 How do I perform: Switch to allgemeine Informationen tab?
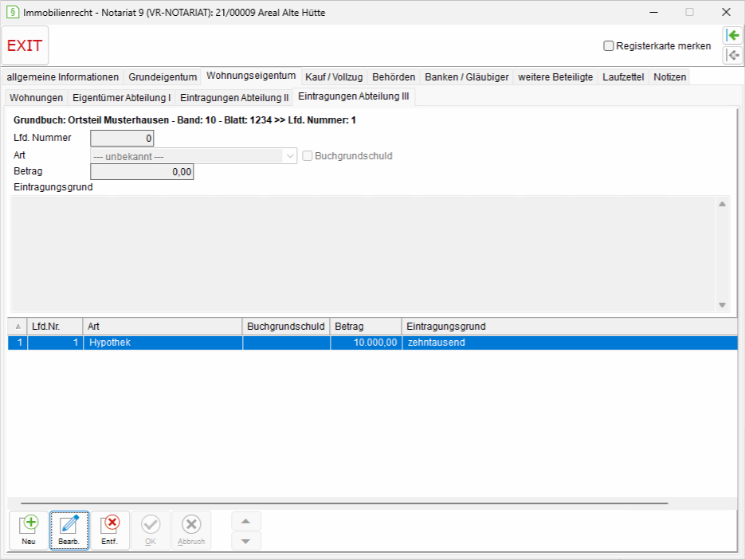63,77
